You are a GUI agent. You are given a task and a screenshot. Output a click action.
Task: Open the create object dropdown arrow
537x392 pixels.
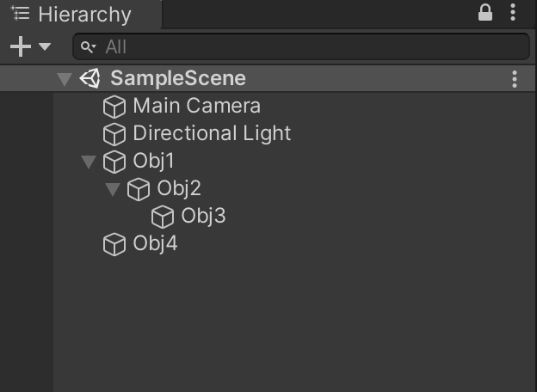tap(45, 46)
